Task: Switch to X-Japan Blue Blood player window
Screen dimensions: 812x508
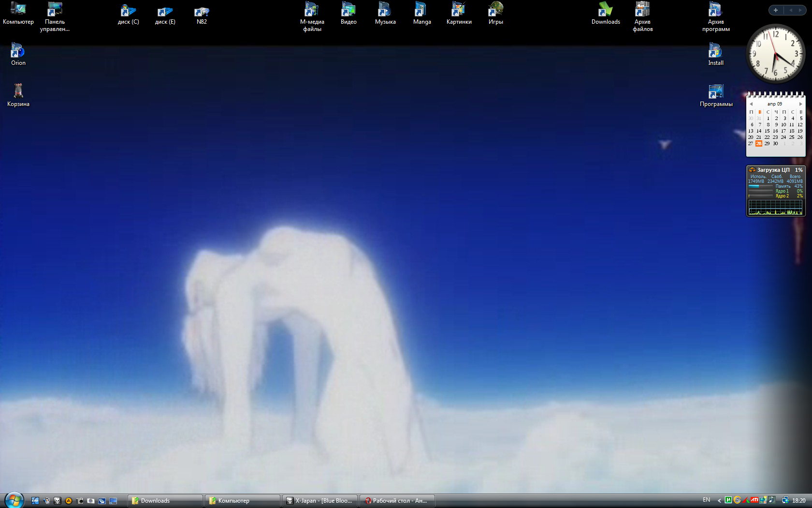Action: pos(320,501)
